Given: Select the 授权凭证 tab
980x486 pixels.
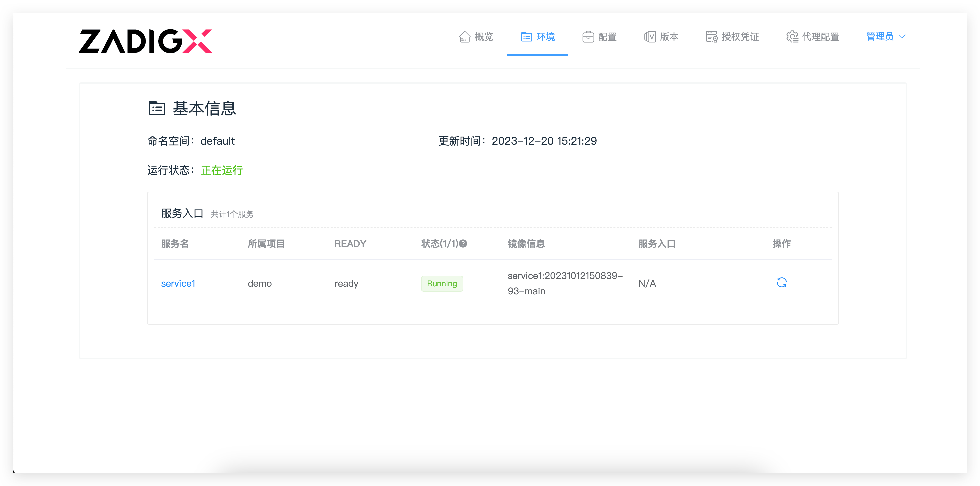Looking at the screenshot, I should pos(740,37).
